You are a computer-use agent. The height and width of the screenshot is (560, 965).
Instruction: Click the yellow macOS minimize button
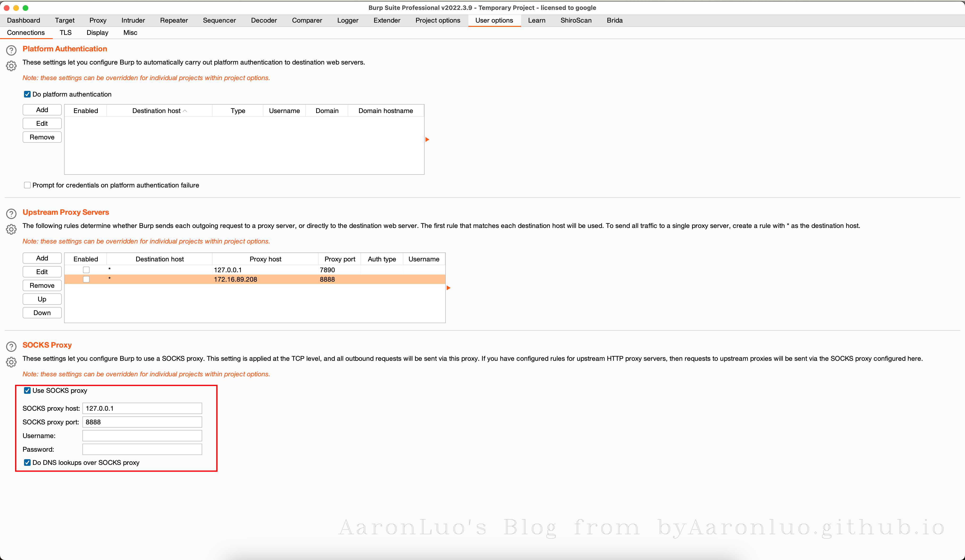(16, 8)
